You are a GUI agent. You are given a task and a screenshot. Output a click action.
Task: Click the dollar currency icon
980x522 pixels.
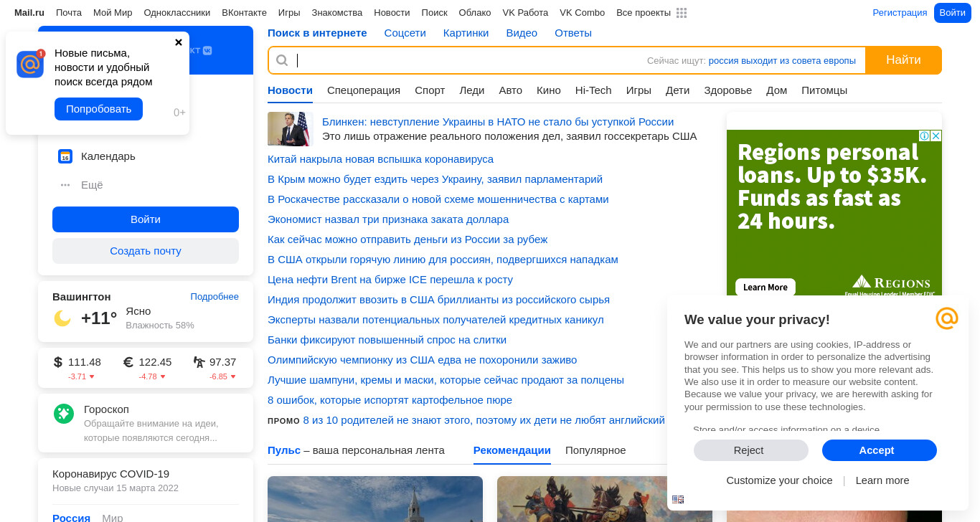58,362
